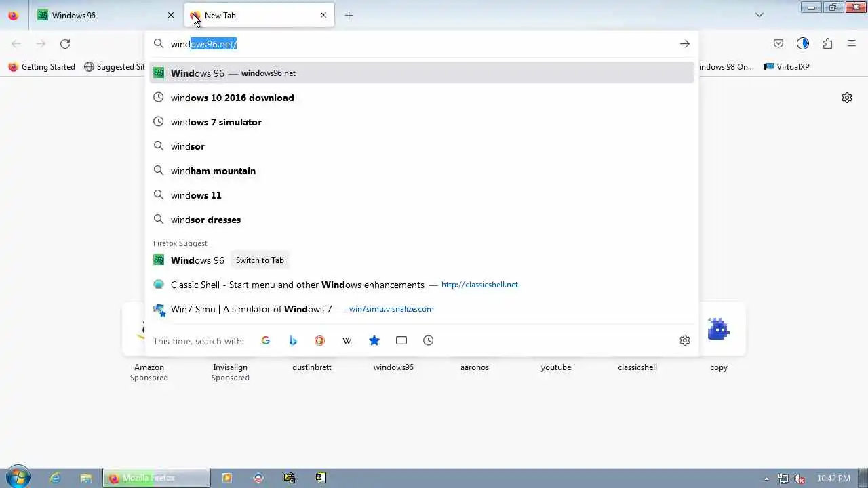Expand the list all tabs chevron
Screen dimensions: 868x488
[759, 15]
